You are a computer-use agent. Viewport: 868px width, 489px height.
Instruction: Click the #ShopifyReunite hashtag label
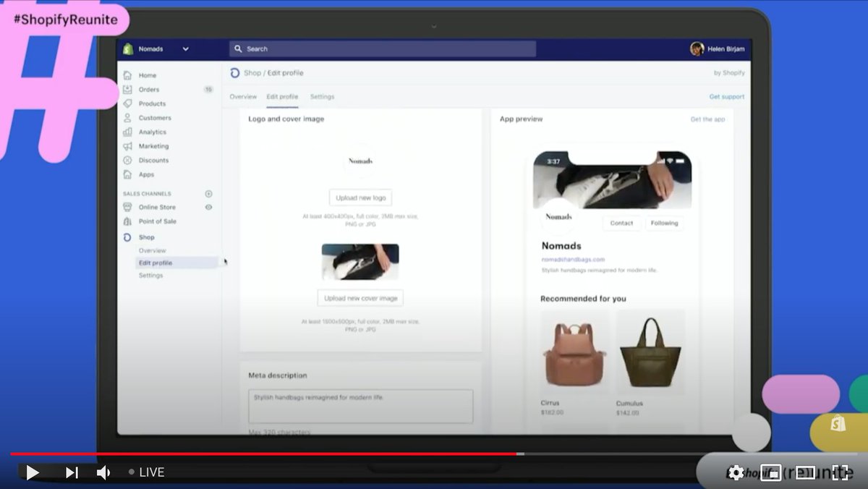click(x=65, y=20)
